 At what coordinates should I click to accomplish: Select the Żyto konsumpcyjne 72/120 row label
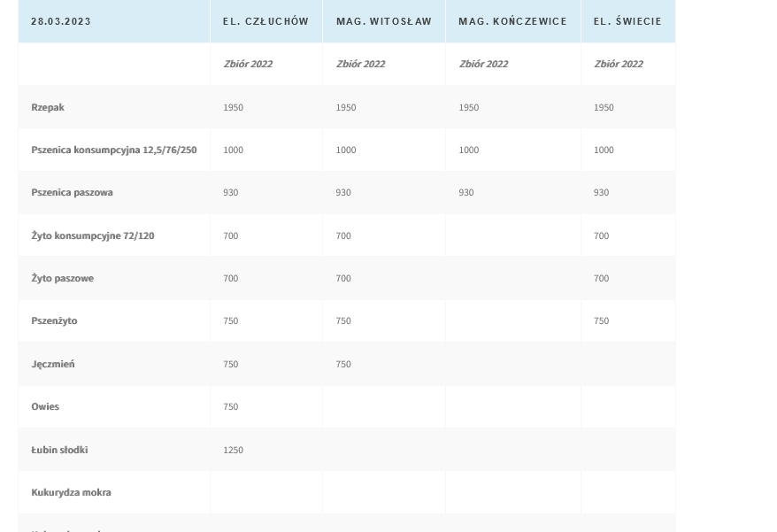click(92, 235)
